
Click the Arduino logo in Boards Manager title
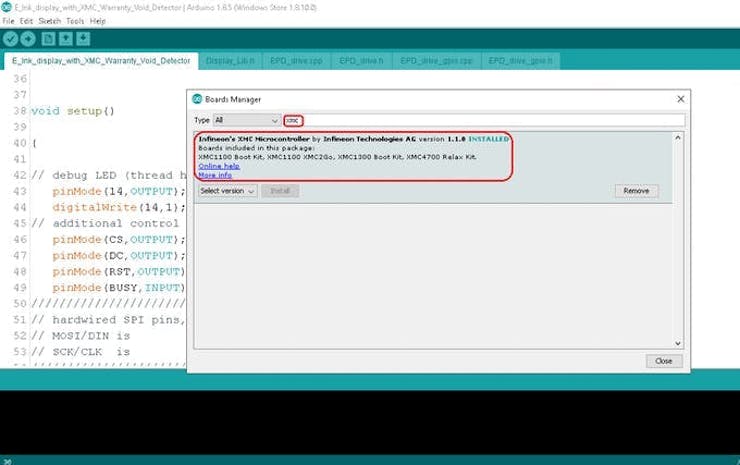197,99
